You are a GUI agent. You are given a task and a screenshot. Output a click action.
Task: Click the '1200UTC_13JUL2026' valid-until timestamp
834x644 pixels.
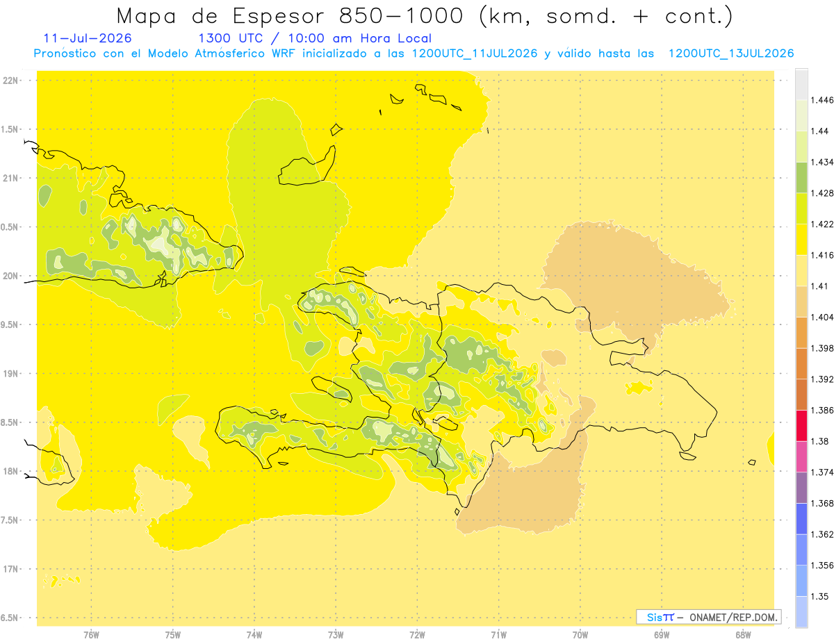(731, 53)
